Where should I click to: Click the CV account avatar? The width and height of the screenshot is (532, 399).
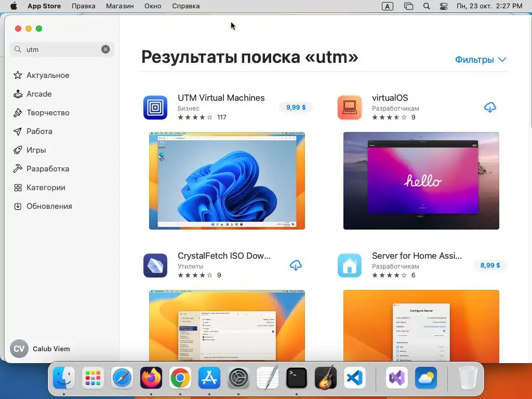click(19, 349)
